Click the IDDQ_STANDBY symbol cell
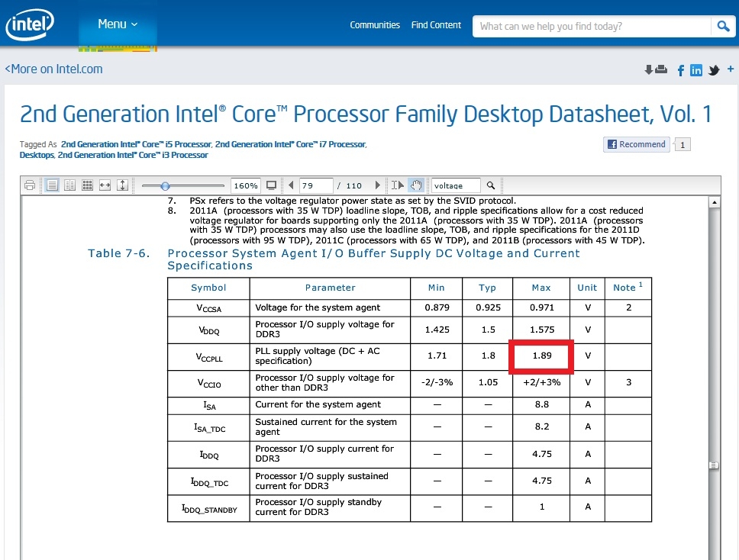The width and height of the screenshot is (739, 560). click(x=208, y=509)
